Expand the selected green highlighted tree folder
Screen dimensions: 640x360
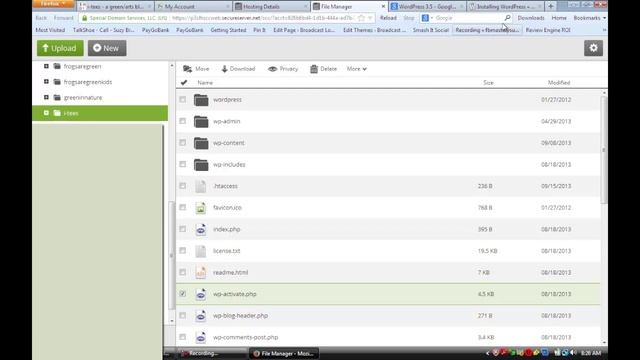click(x=46, y=113)
